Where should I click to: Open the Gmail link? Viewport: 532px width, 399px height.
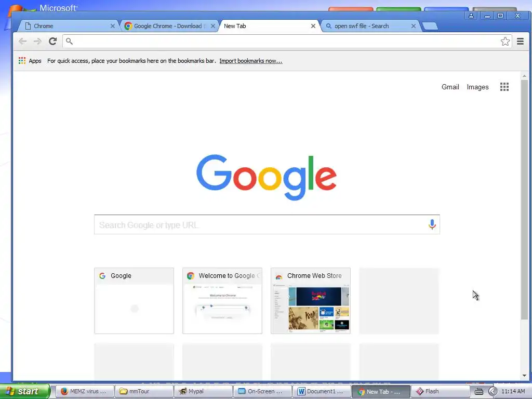(x=450, y=87)
